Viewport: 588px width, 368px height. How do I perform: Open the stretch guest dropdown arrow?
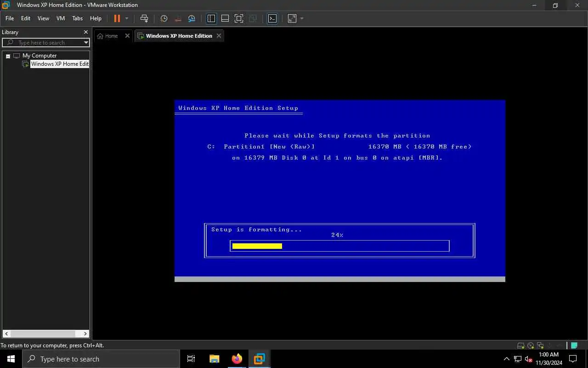pyautogui.click(x=302, y=18)
